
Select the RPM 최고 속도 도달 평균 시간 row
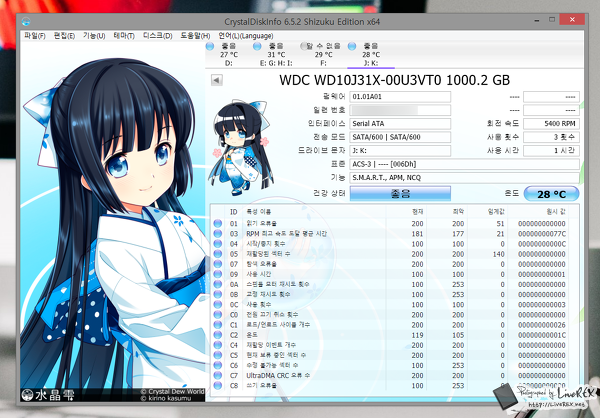tap(390, 233)
